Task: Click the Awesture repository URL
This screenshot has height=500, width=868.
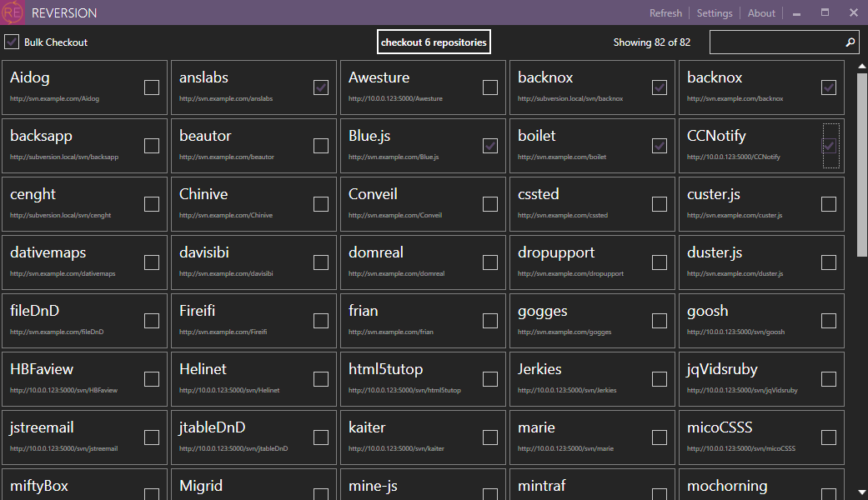Action: (x=395, y=99)
